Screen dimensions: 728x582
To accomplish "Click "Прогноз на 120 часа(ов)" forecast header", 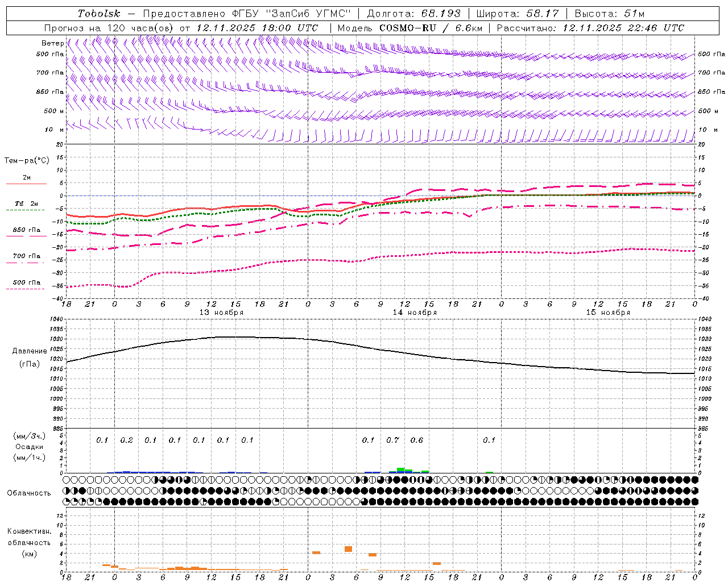I will 109,28.
